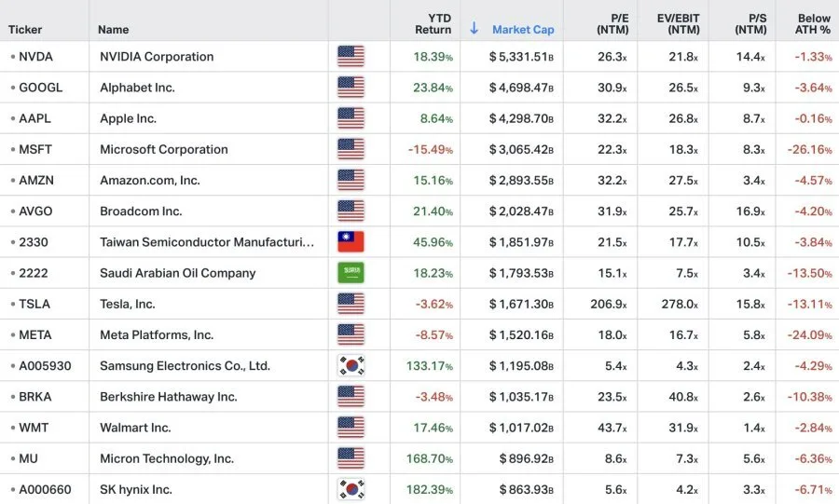The image size is (839, 504).
Task: Click Apple's market cap value $4,298.70B
Action: pos(521,118)
